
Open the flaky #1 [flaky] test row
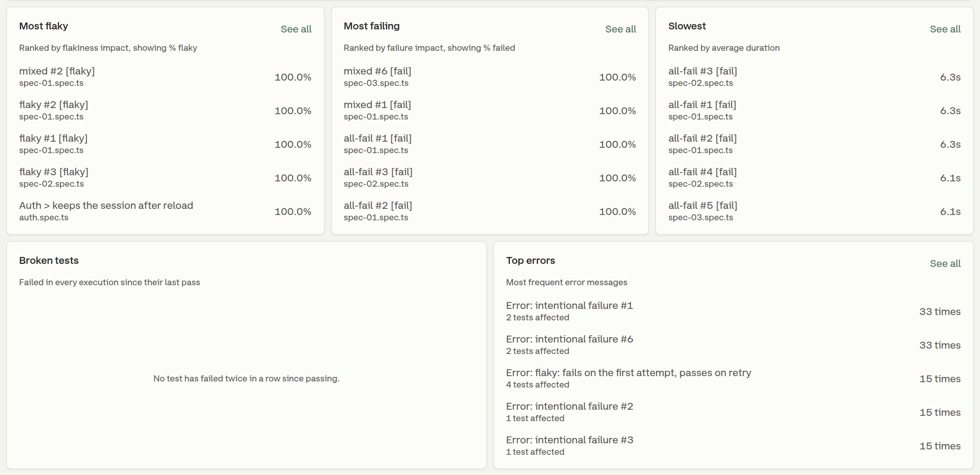[x=165, y=144]
